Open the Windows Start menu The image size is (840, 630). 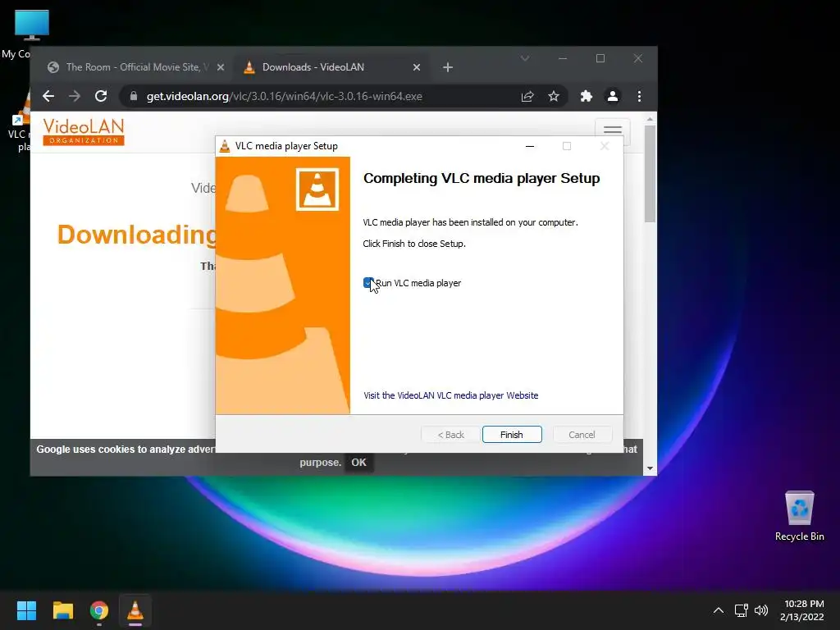(x=26, y=610)
